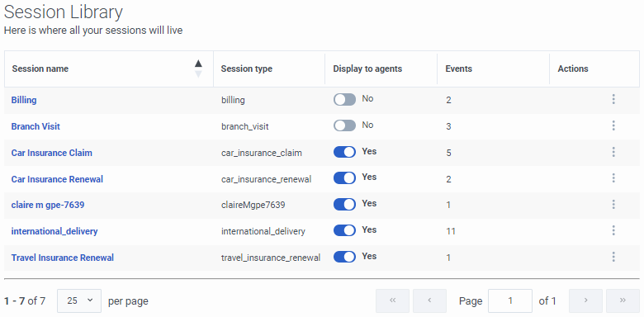Click the '1 - 7 of 7' results count
The image size is (644, 317).
(x=25, y=301)
